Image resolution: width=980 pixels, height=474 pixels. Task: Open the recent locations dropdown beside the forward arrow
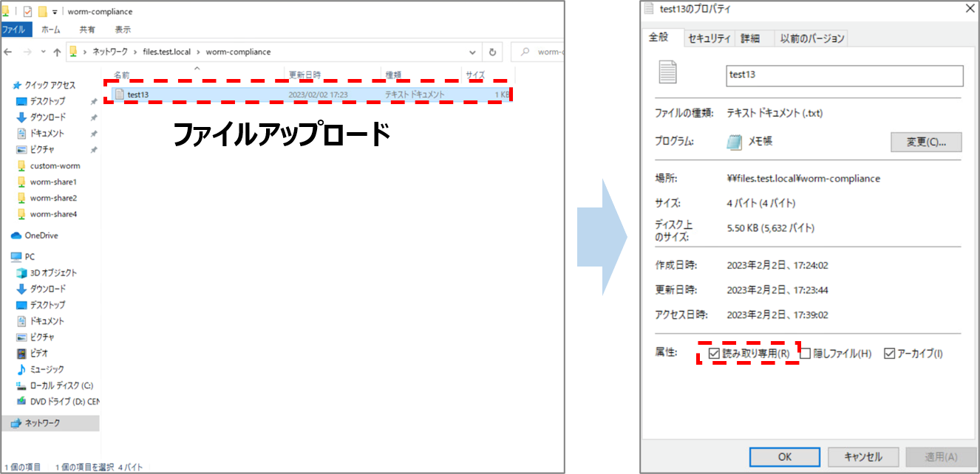pos(44,52)
